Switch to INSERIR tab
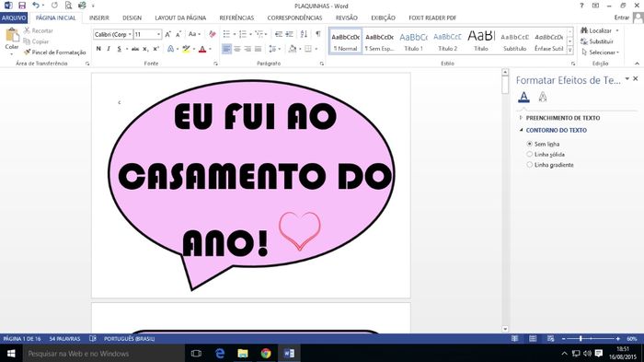This screenshot has width=644, height=362. 99,18
